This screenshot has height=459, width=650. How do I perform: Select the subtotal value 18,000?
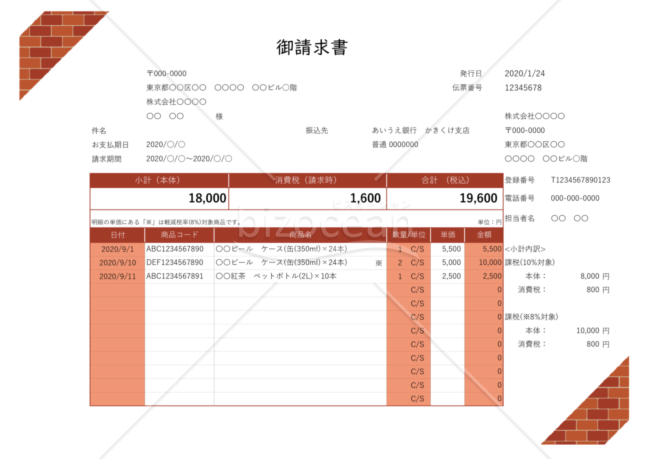[x=207, y=198]
